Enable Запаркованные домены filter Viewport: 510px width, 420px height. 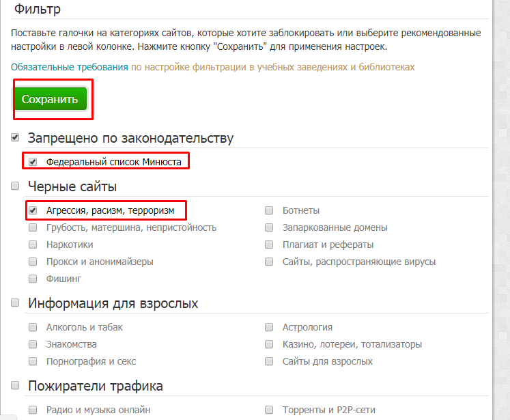(x=269, y=227)
